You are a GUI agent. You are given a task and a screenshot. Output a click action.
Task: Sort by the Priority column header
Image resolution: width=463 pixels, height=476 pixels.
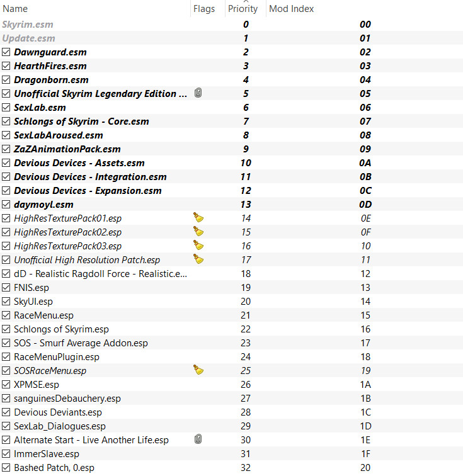click(243, 9)
